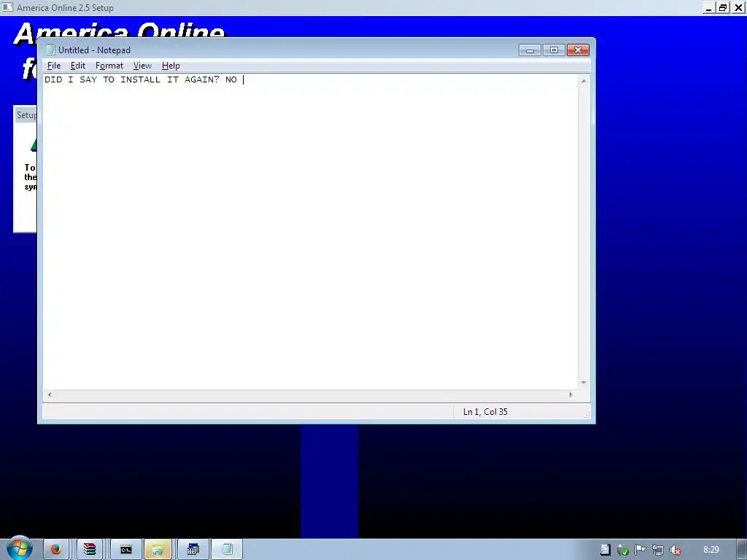Click the Notepad vertical scrollbar up arrow
Viewport: 747px width, 560px height.
[x=584, y=81]
